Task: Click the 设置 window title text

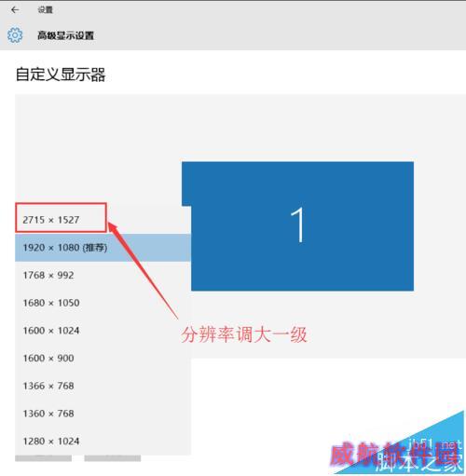Action: [x=45, y=10]
